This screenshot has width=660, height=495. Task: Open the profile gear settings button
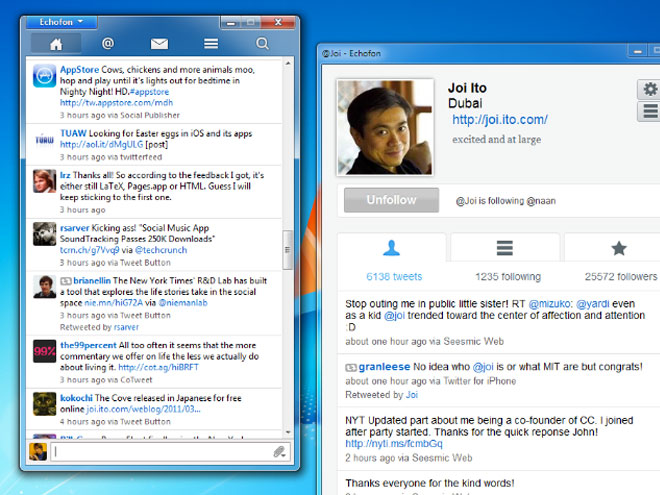[649, 89]
